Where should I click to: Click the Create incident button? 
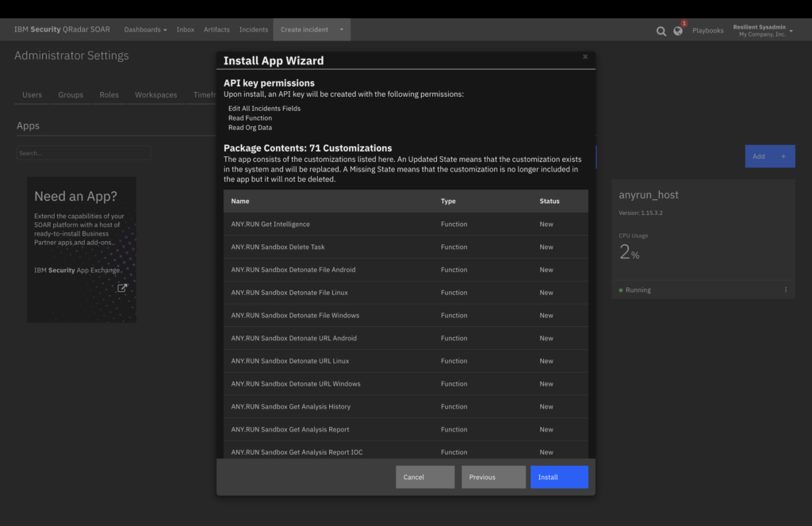(x=304, y=30)
